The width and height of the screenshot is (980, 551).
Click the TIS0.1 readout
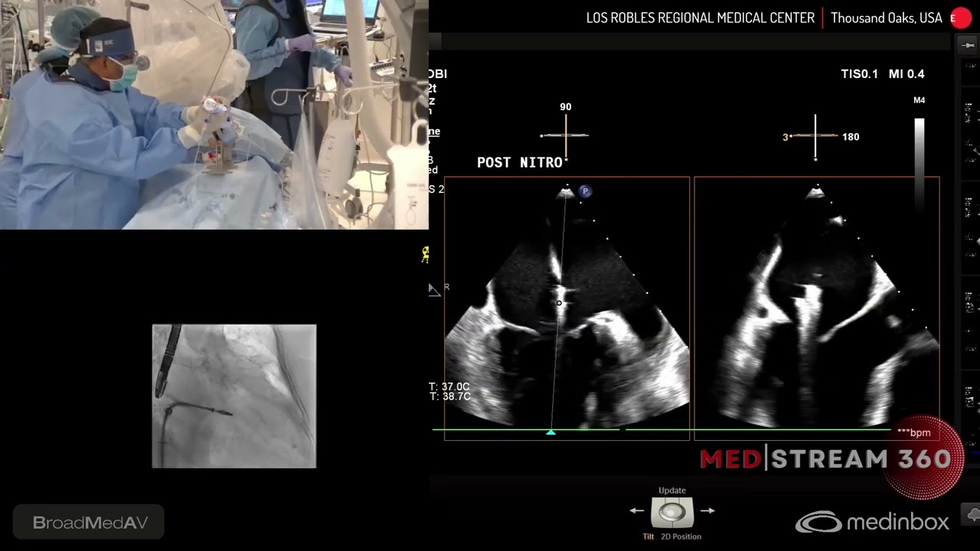[859, 74]
